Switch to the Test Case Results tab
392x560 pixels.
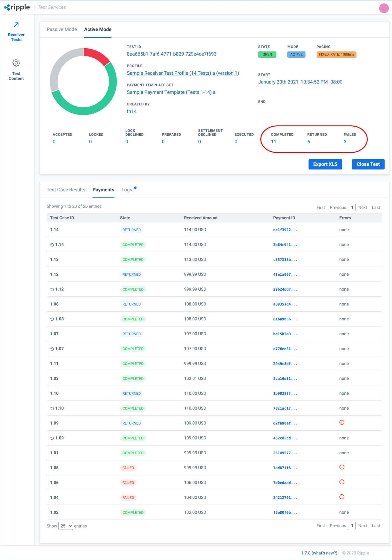(66, 190)
